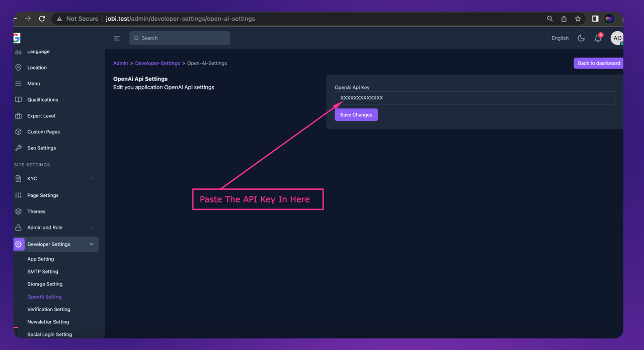Share this page using the share icon
644x350 pixels.
click(x=564, y=19)
